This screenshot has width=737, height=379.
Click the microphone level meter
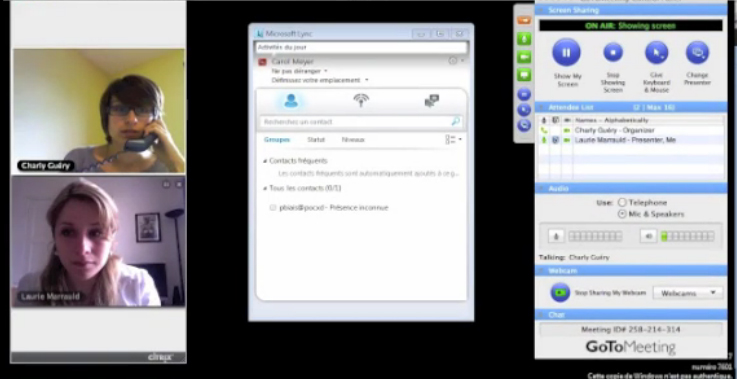tap(596, 236)
